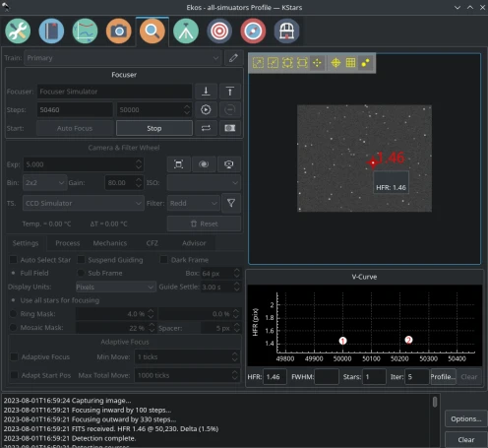
Task: Enable Suspend Guiding checkbox
Action: tap(81, 260)
